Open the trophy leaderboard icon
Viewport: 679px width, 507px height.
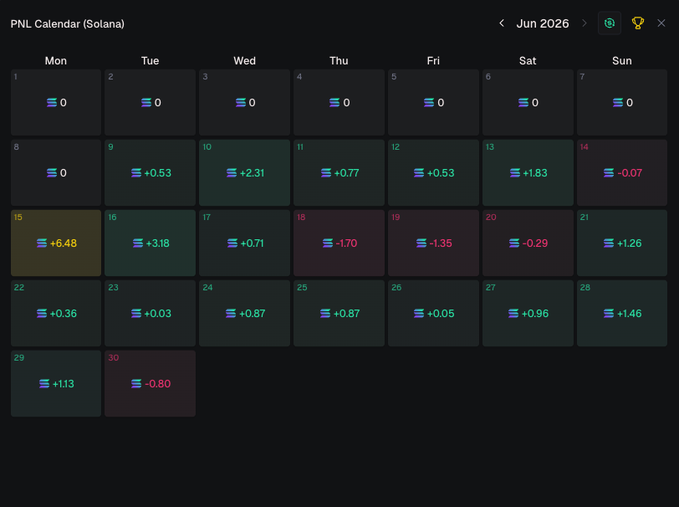tap(637, 23)
